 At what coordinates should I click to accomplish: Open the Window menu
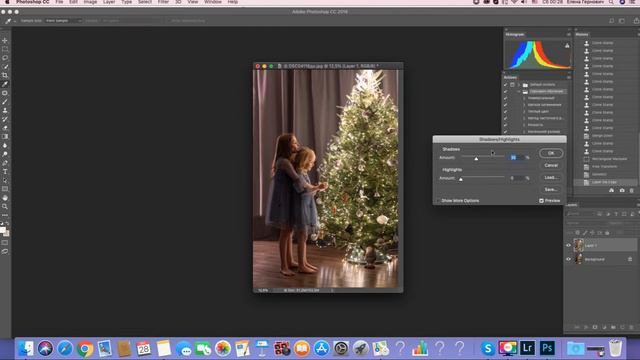coord(213,2)
